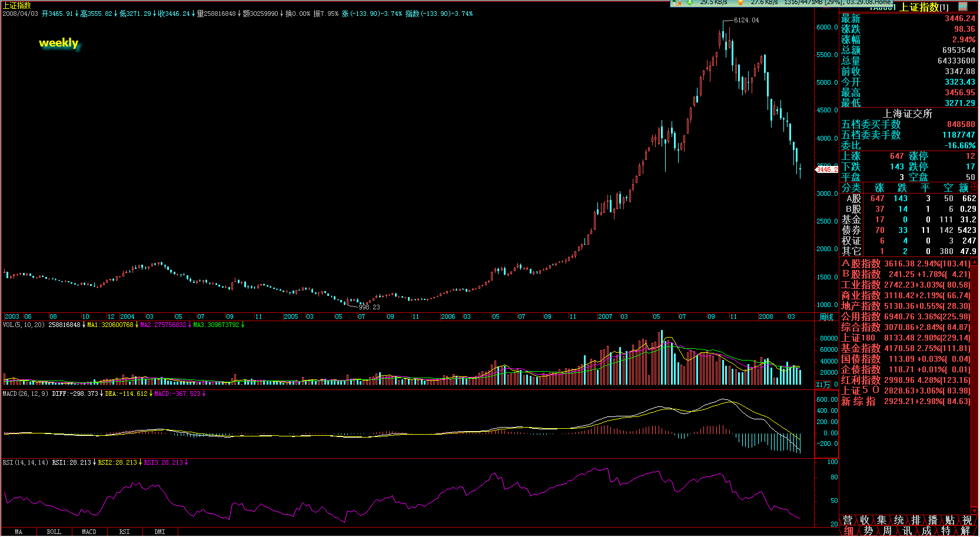Switch to the MA indicator tab
The height and width of the screenshot is (537, 980).
coord(19,532)
